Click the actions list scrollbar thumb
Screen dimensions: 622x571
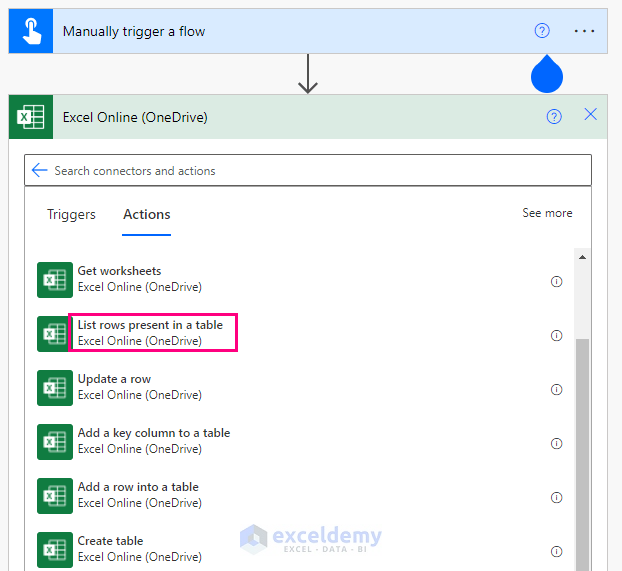(x=582, y=454)
